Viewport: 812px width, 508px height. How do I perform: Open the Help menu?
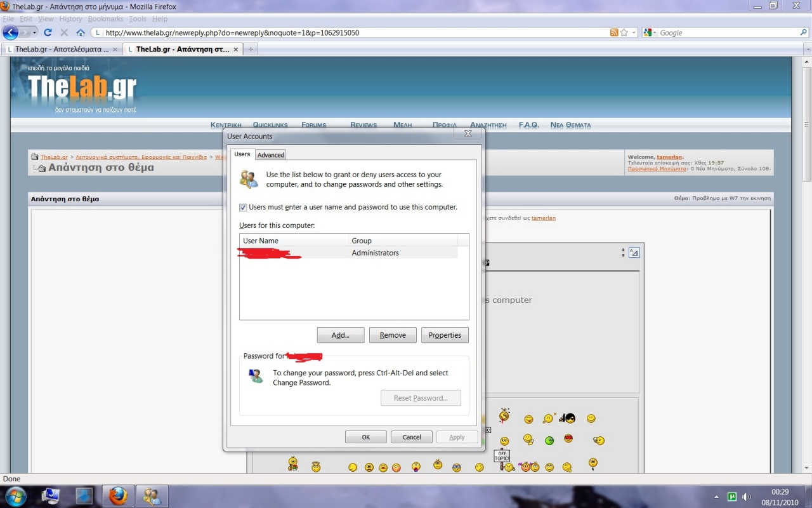coord(160,19)
